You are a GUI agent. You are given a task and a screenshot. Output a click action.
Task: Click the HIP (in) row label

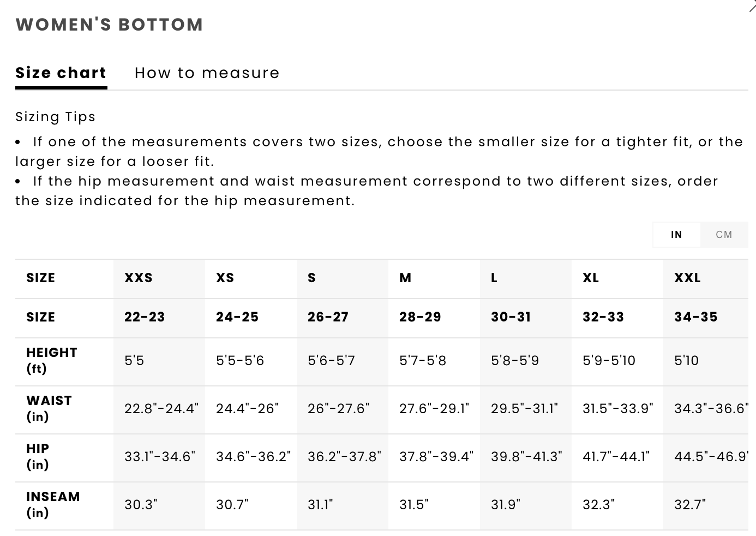click(x=38, y=456)
